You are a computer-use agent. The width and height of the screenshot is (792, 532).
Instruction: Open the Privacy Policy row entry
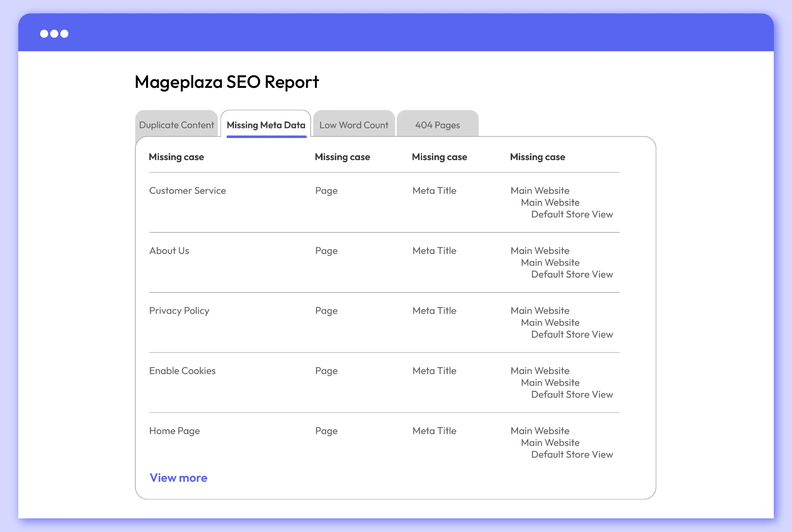[179, 311]
